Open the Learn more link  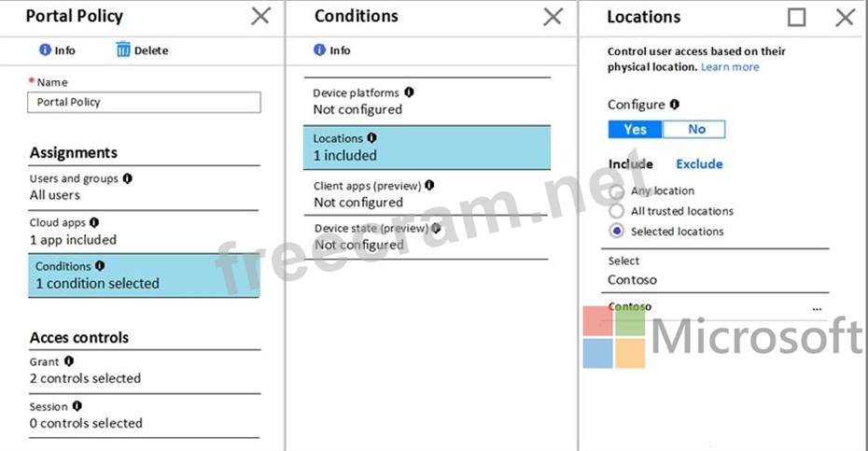(x=730, y=67)
